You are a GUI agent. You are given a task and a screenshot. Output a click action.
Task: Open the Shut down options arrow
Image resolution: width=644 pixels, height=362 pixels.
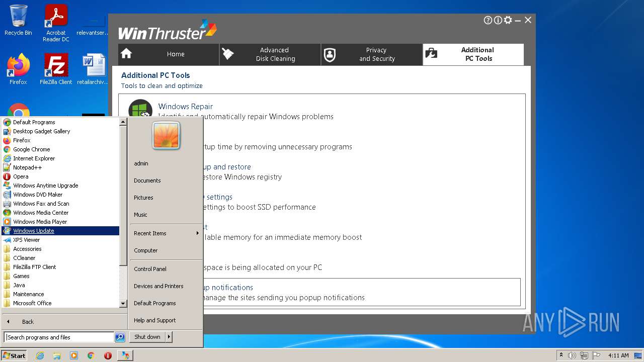(169, 337)
